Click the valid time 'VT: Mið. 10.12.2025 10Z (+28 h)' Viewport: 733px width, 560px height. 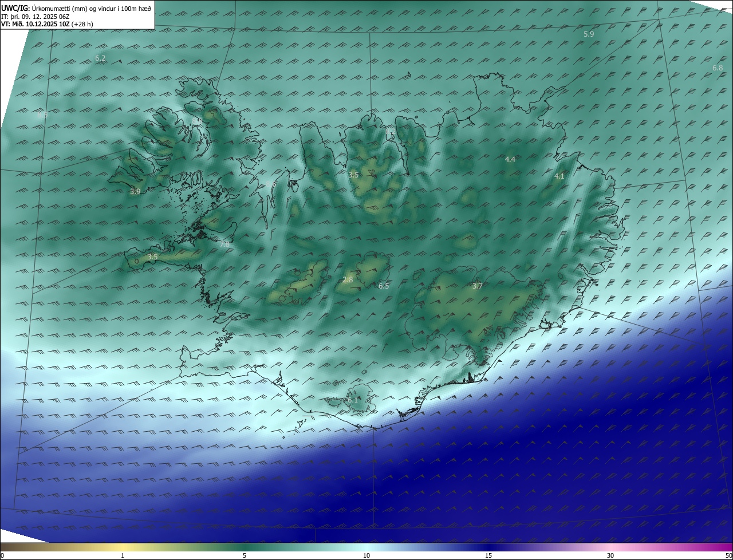[x=48, y=24]
